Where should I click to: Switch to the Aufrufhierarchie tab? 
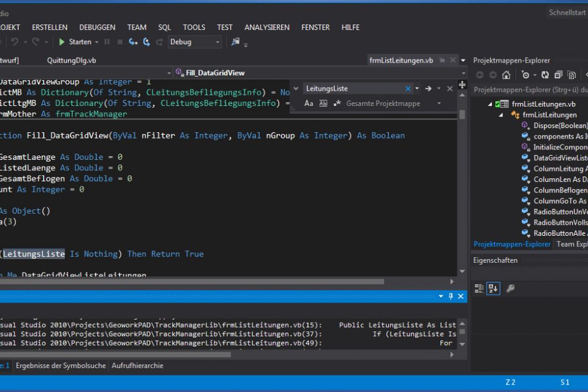(137, 366)
